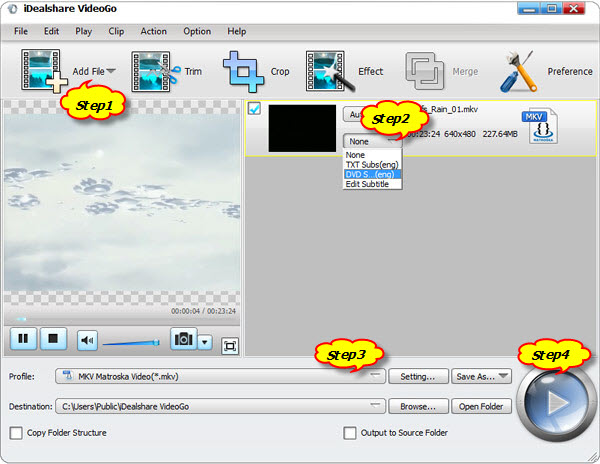
Task: Mute the preview volume speaker icon
Action: point(87,340)
